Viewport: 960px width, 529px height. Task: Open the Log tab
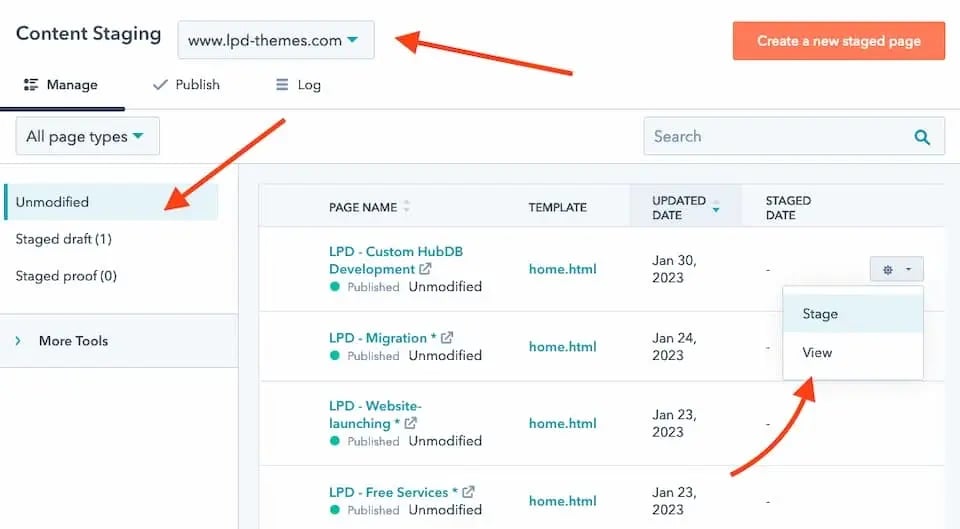pyautogui.click(x=299, y=85)
